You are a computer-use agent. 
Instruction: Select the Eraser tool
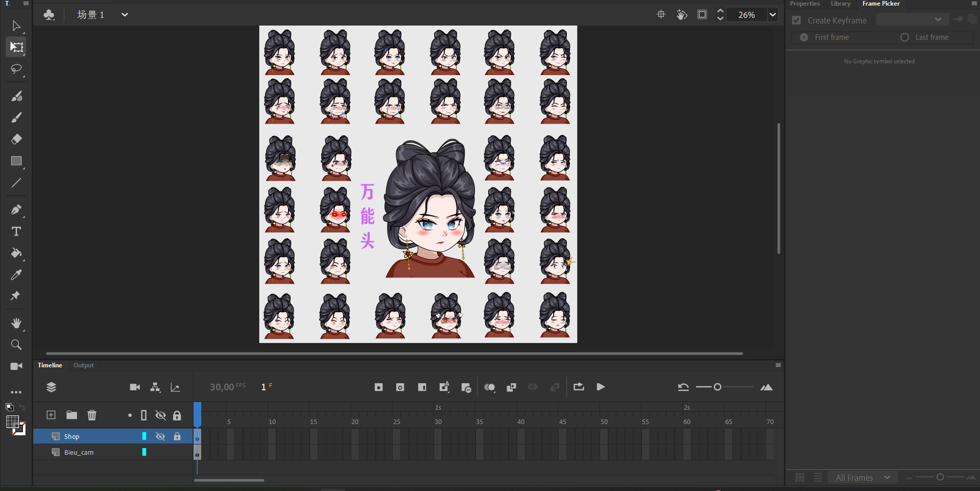click(x=16, y=139)
